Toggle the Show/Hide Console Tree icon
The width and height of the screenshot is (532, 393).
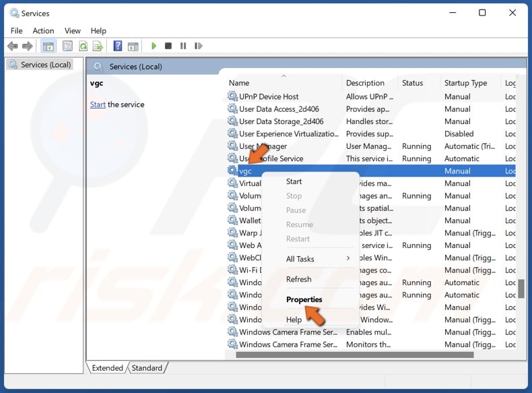click(x=48, y=46)
